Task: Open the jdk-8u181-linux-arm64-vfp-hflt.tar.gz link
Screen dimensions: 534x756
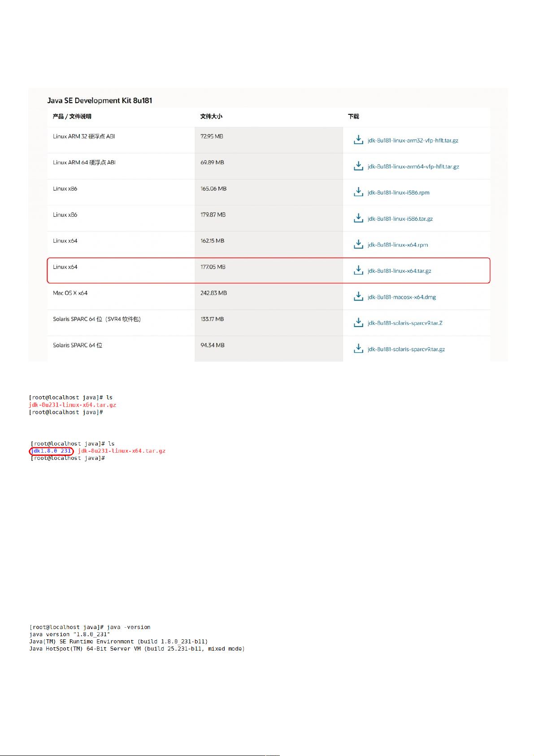Action: click(x=413, y=166)
